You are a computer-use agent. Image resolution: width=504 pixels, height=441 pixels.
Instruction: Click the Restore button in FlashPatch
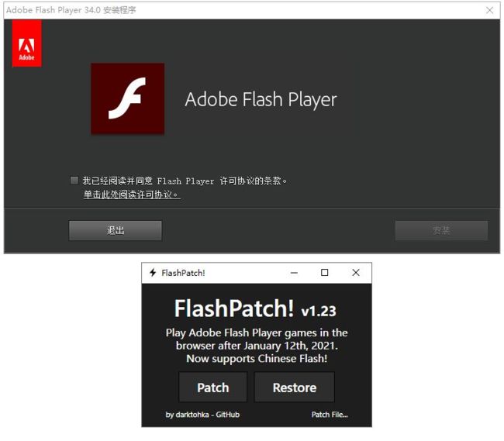(295, 388)
